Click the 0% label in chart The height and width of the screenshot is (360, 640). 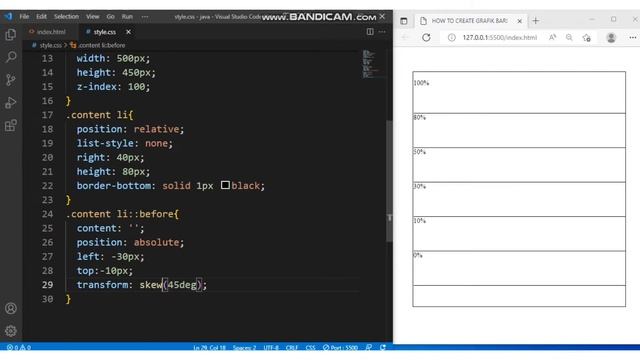pos(418,255)
